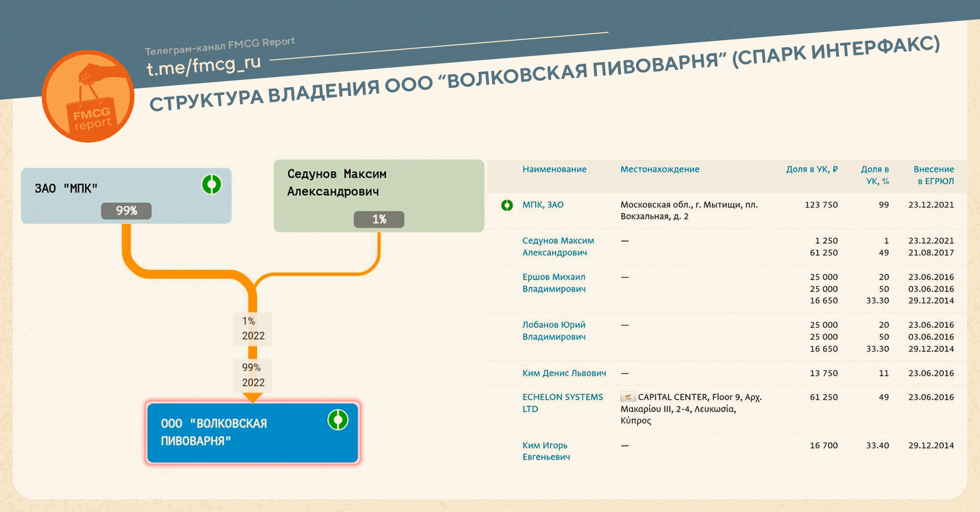
Task: Click the date "21.08.2017" in Седунов row
Action: click(x=931, y=252)
